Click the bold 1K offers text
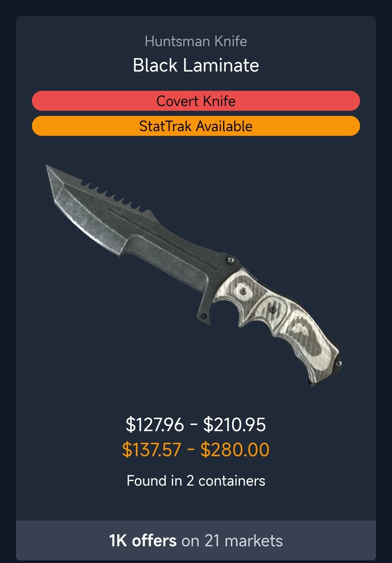This screenshot has width=392, height=563. [143, 540]
